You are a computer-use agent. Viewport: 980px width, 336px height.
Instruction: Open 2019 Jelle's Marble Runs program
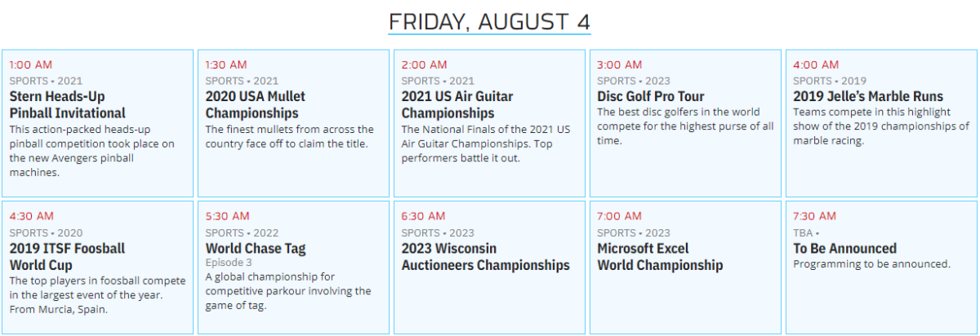867,96
